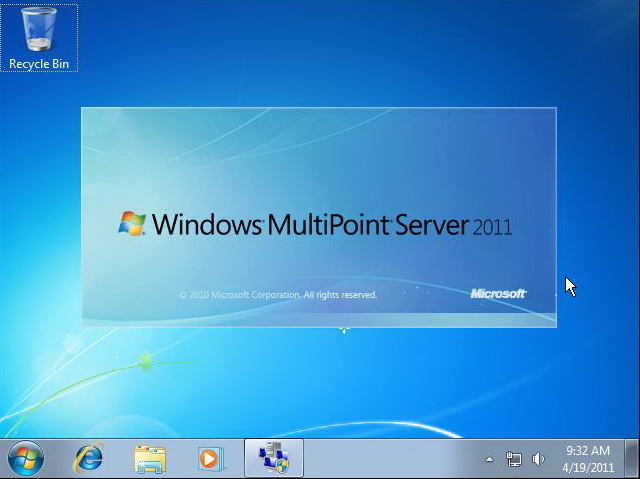Select the 'Recycle Bin' text label
The width and height of the screenshot is (640, 479).
coord(39,64)
